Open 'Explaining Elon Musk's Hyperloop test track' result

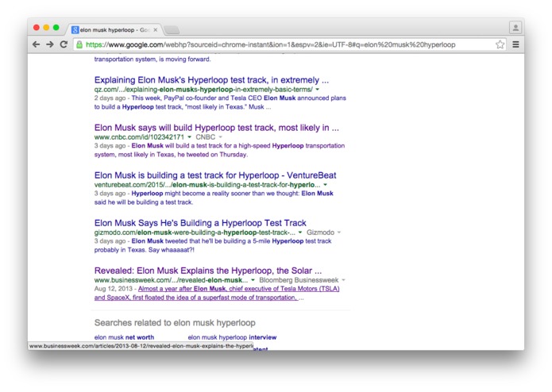pyautogui.click(x=211, y=80)
